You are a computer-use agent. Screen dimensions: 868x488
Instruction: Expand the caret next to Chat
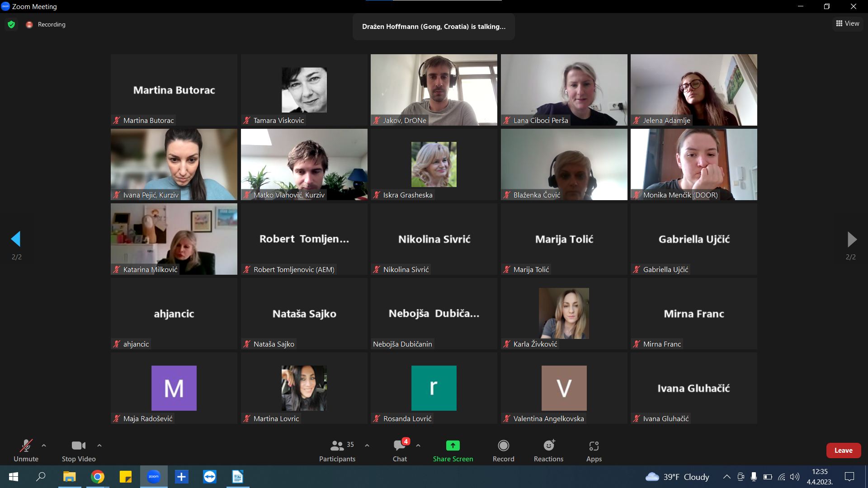[x=418, y=446]
